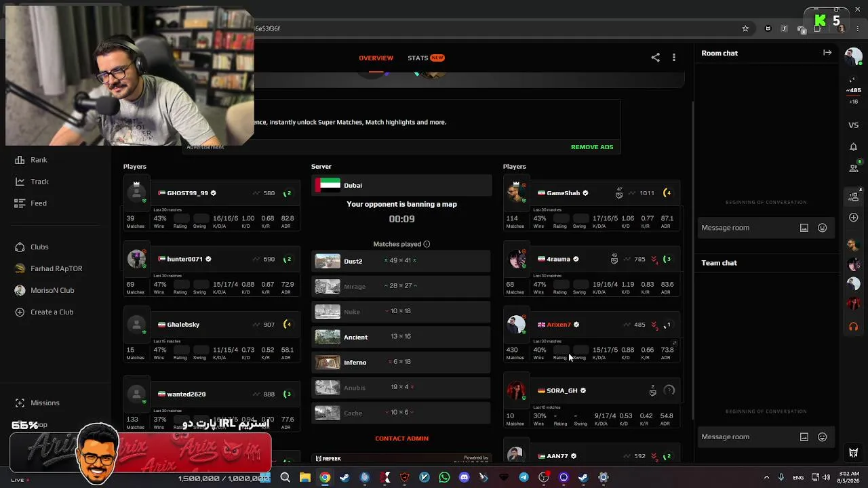Open the VS icon in right sidebar
Screen dimensions: 868x488
pyautogui.click(x=854, y=125)
